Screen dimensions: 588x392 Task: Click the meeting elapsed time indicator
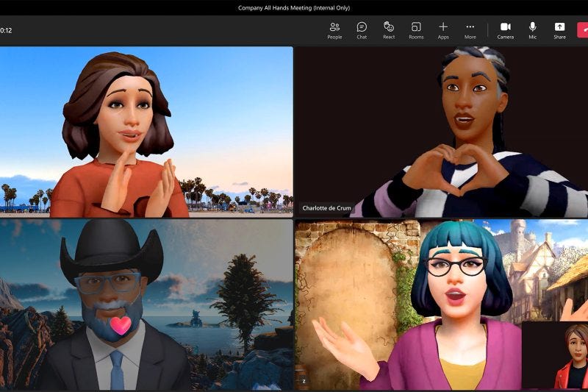click(x=6, y=30)
